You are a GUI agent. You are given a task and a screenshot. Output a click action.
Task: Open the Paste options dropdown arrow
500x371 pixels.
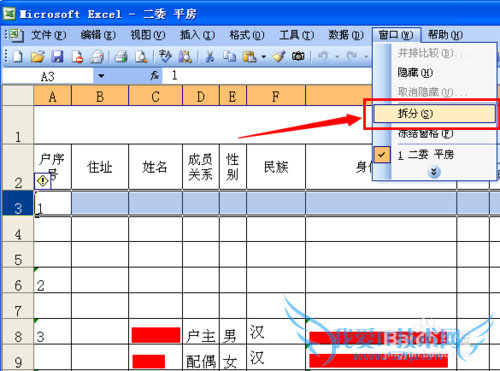[263, 57]
